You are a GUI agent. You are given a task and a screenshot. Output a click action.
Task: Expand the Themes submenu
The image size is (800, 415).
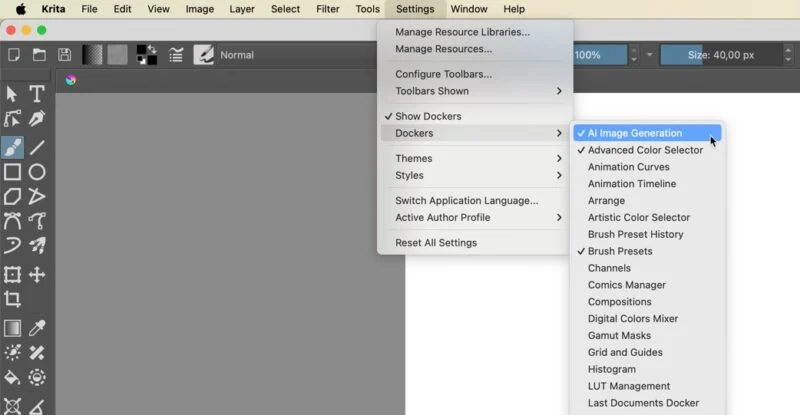pos(476,158)
